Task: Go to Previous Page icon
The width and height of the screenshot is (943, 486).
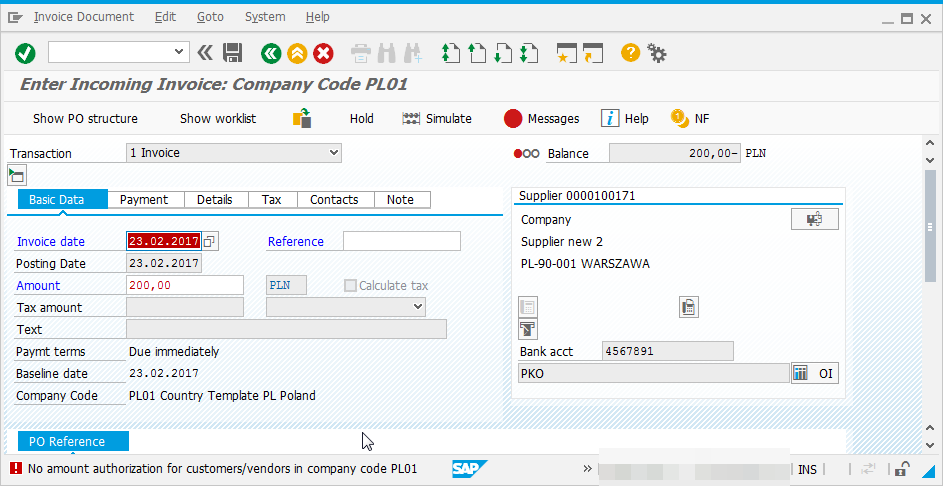Action: (476, 54)
